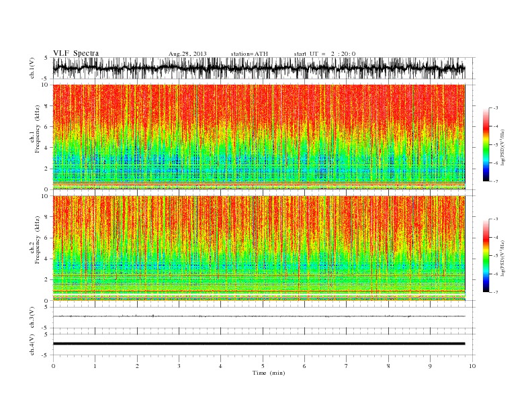Select the 'Aug.28, 2013' date text
The height and width of the screenshot is (411, 532).
pyautogui.click(x=187, y=54)
